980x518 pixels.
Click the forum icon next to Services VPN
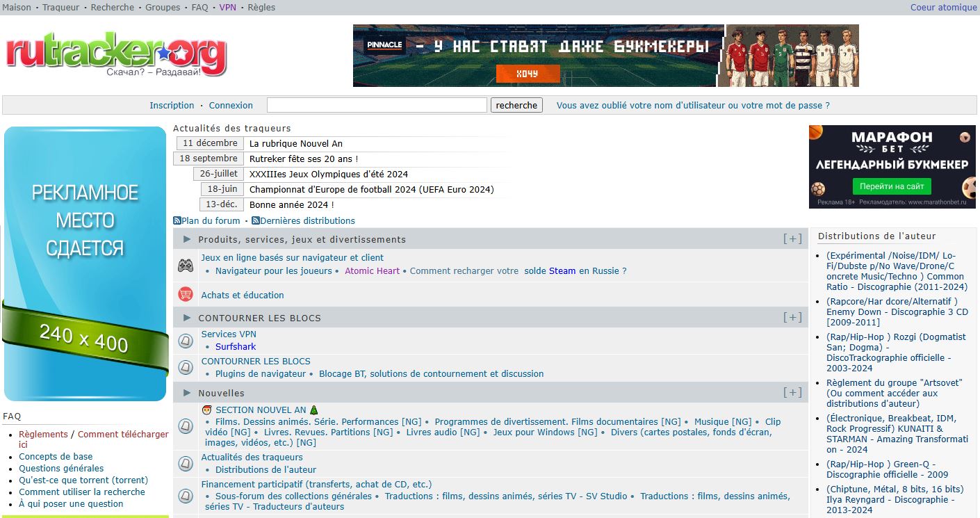186,341
